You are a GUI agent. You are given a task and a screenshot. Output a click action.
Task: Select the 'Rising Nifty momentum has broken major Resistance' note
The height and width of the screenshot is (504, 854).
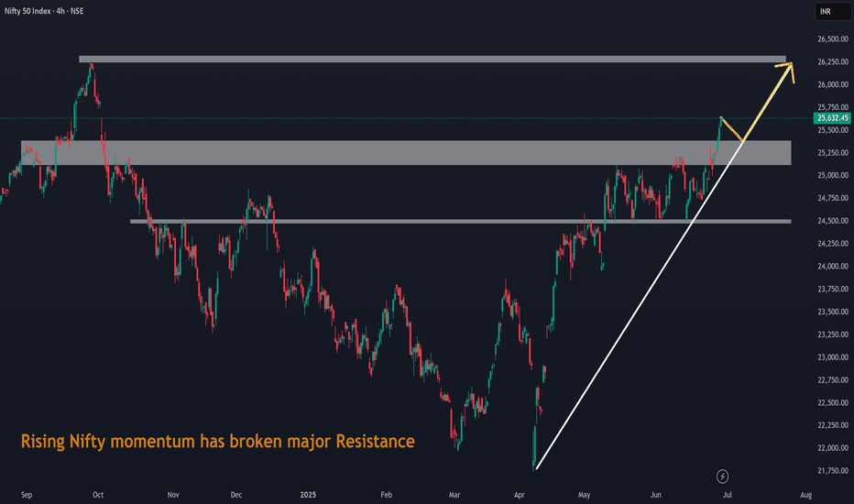[x=218, y=441]
